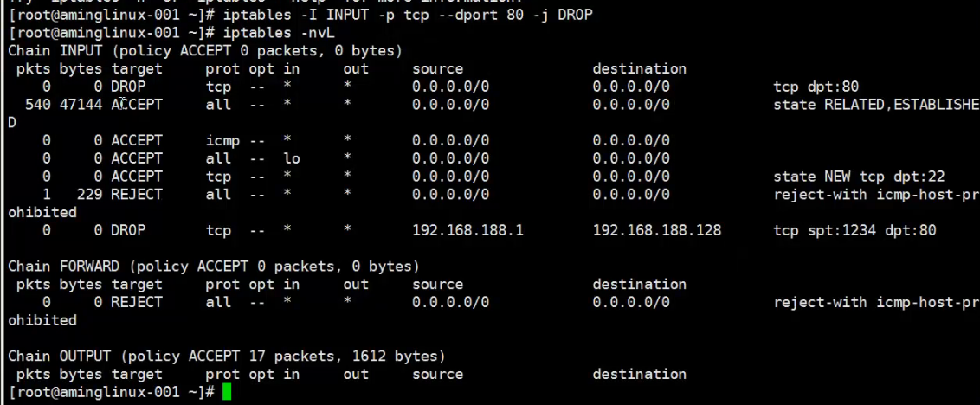Click 'DROP' target on the 192.168.188.1 row
Viewport: 980px width, 405px height.
(128, 230)
